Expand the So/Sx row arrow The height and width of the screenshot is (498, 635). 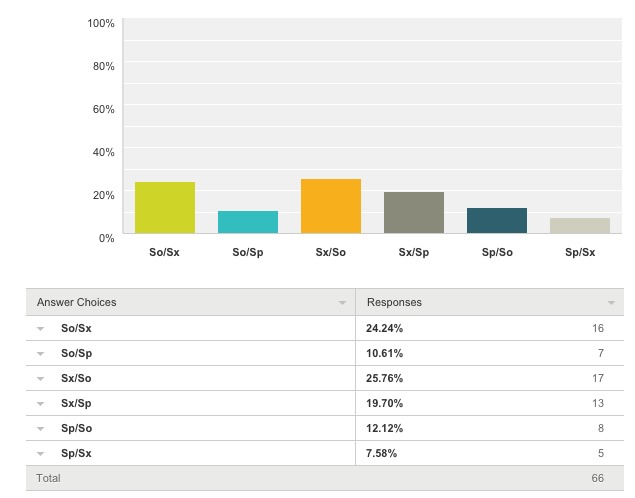pos(41,328)
